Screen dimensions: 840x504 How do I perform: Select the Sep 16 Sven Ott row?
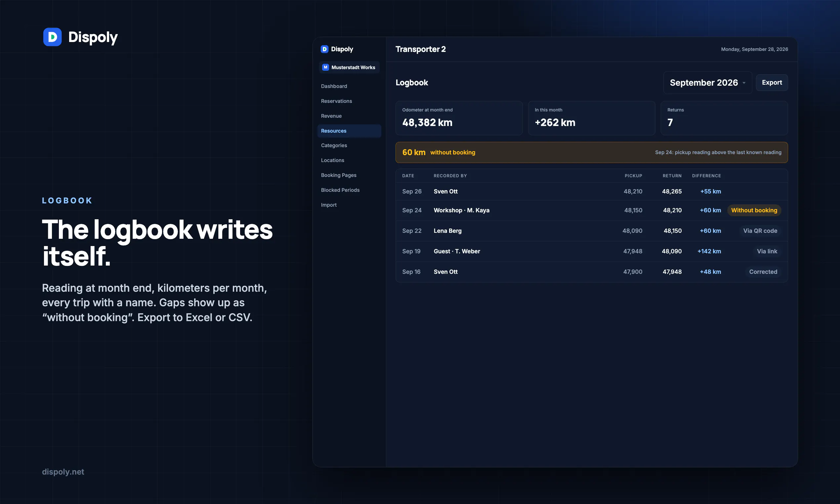point(591,272)
